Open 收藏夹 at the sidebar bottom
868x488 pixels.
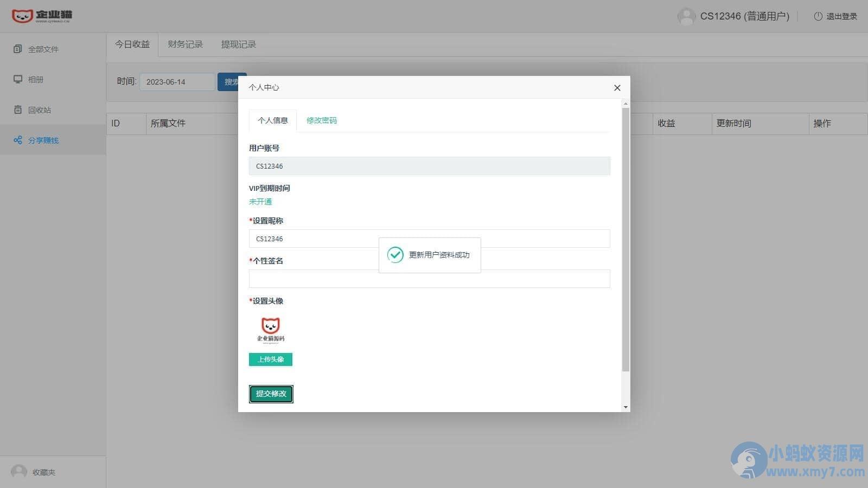pyautogui.click(x=43, y=472)
